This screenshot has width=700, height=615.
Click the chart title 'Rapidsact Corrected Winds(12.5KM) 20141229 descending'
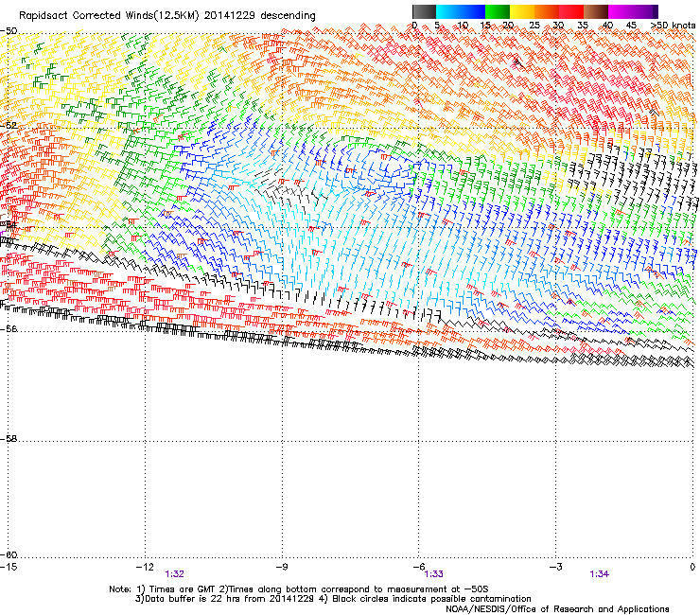[x=167, y=16]
